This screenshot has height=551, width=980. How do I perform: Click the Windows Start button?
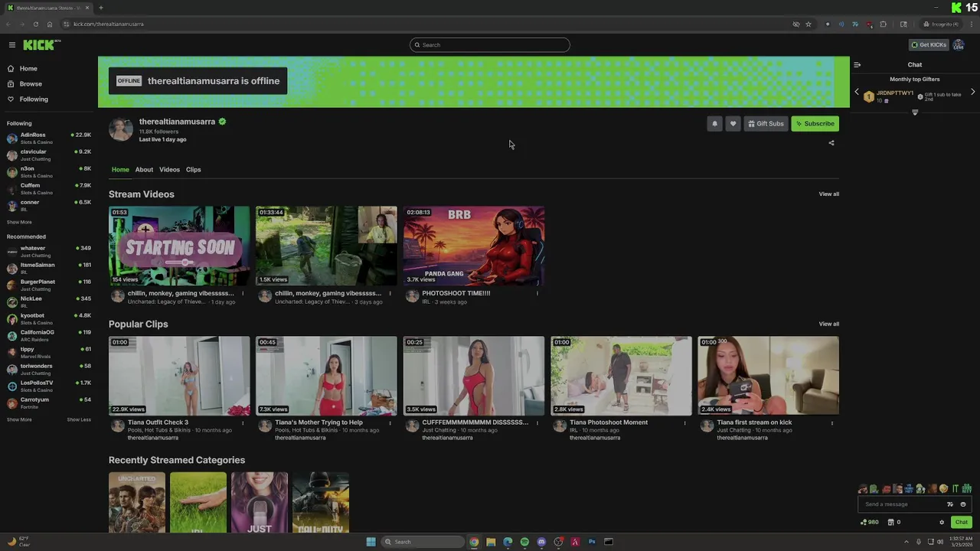tap(371, 542)
